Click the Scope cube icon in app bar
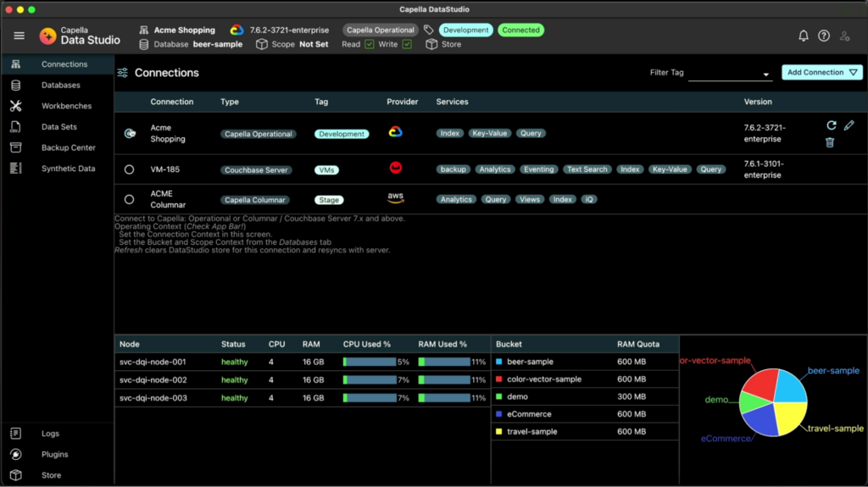The width and height of the screenshot is (868, 487). 262,44
